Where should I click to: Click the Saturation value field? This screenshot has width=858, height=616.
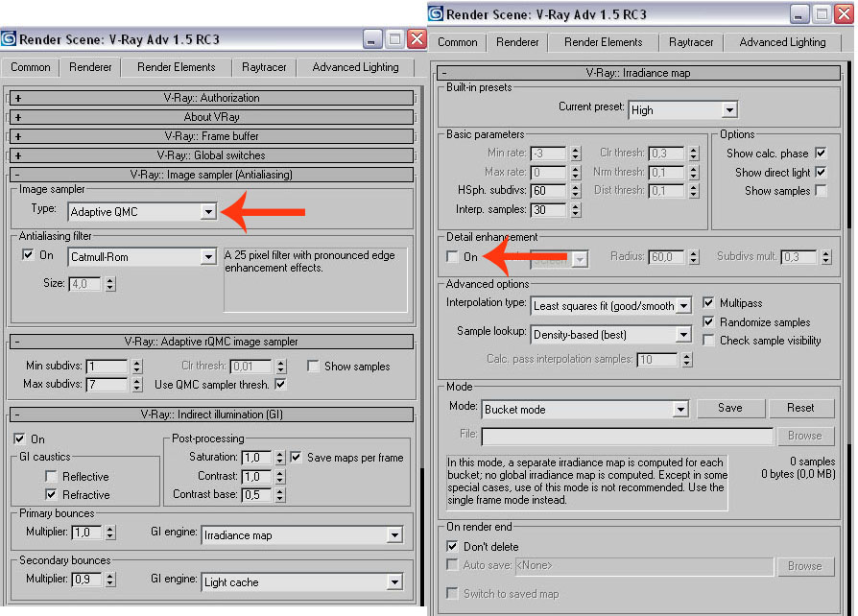(x=256, y=458)
